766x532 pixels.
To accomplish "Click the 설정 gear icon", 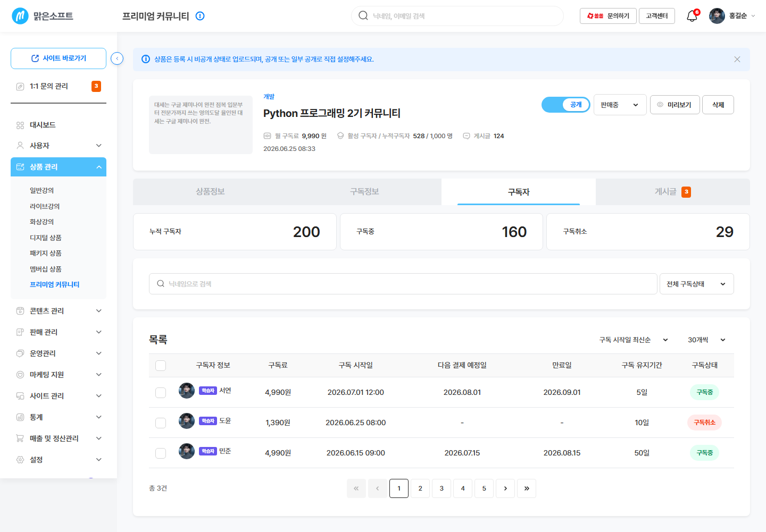I will pyautogui.click(x=20, y=460).
